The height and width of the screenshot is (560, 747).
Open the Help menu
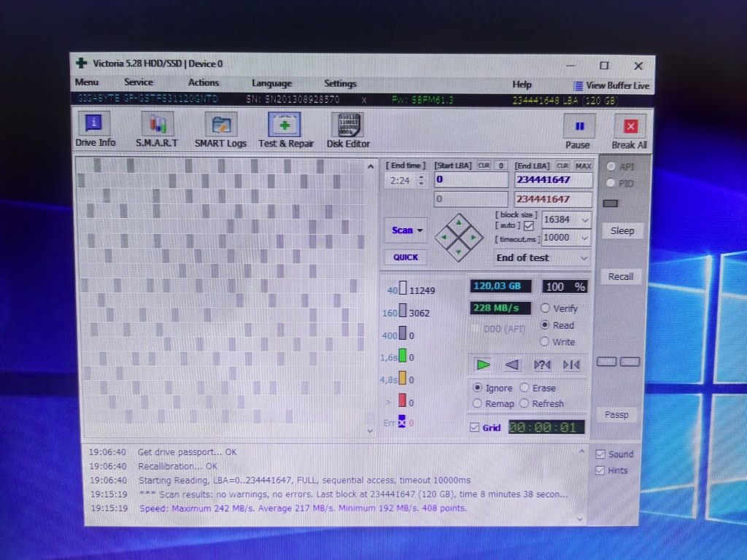[x=522, y=85]
